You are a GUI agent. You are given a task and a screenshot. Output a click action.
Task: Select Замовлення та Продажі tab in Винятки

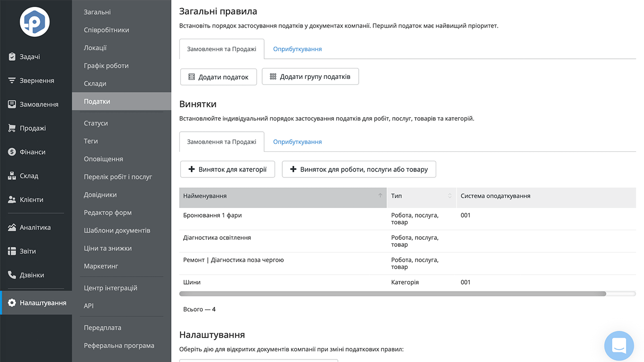(x=222, y=142)
